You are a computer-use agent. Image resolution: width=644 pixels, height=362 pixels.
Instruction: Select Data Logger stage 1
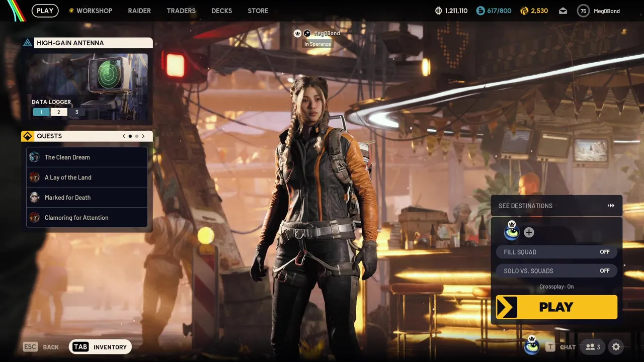[x=41, y=112]
